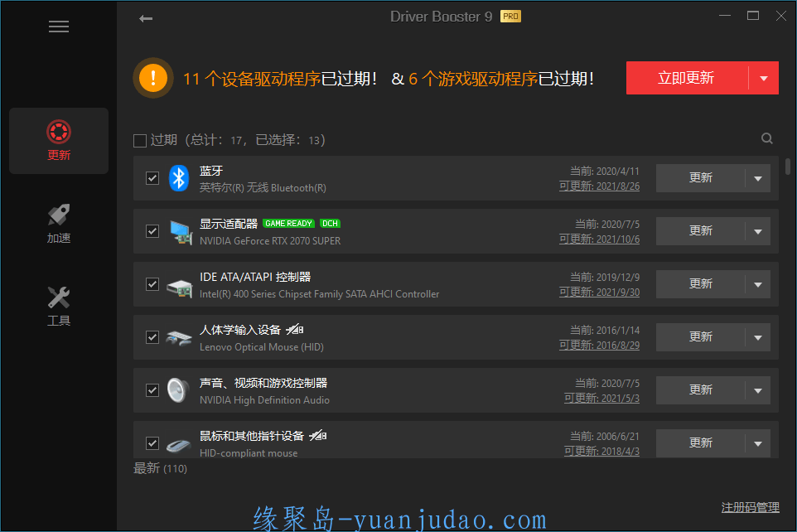Go back with the arrow icon

point(146,19)
